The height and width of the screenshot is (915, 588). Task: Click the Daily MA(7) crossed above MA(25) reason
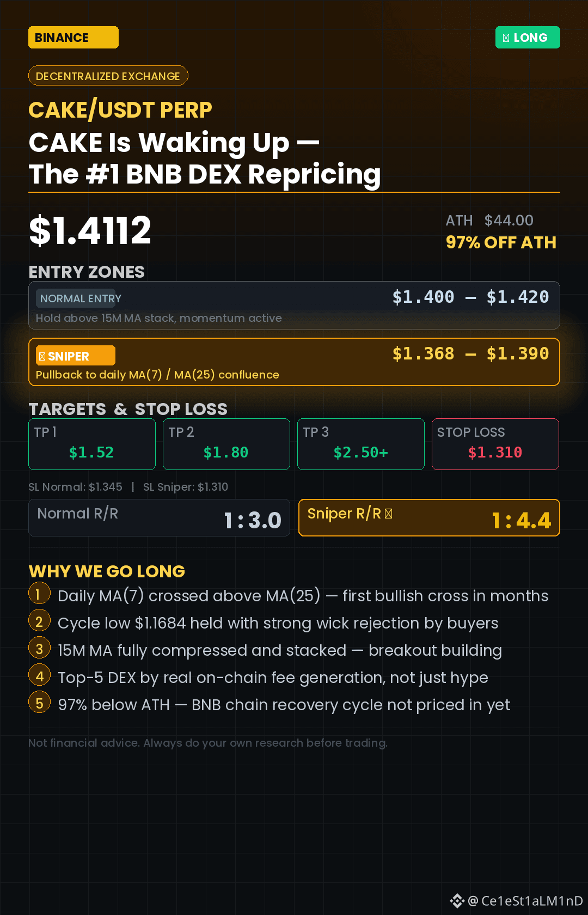[303, 596]
